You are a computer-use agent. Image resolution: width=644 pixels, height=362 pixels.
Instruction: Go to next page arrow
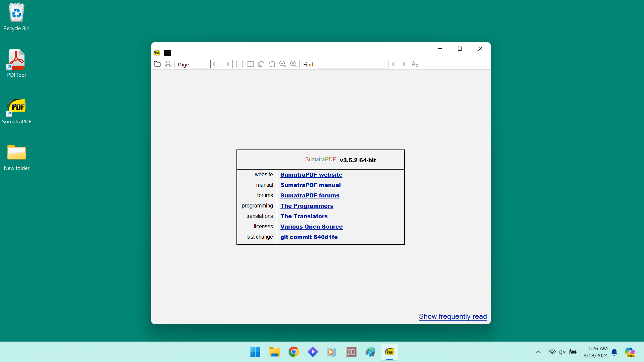(226, 64)
